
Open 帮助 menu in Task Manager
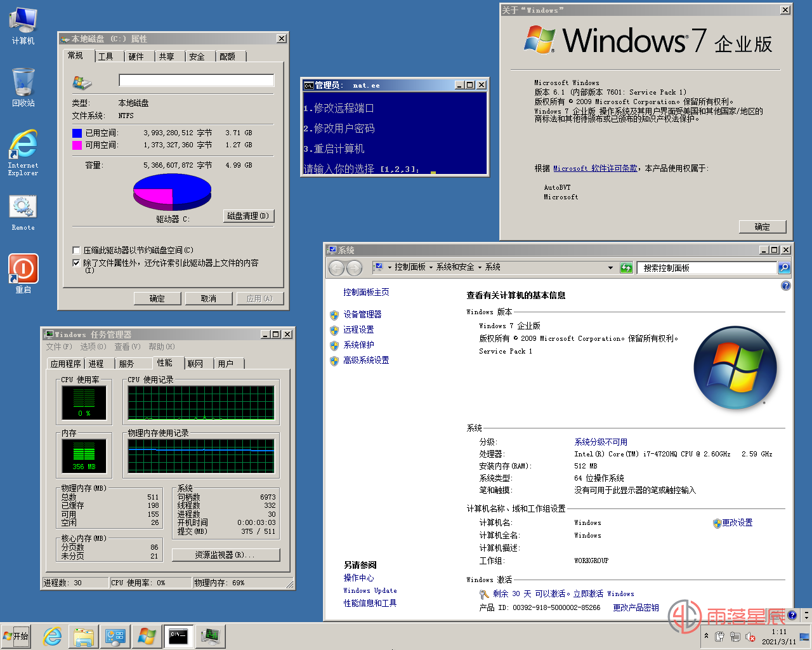(x=162, y=347)
